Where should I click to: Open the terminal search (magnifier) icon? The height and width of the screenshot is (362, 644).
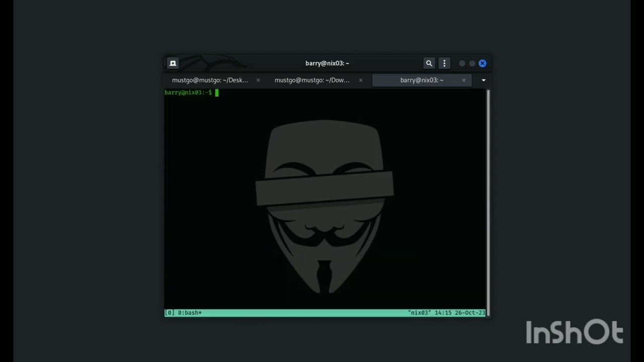[x=429, y=63]
